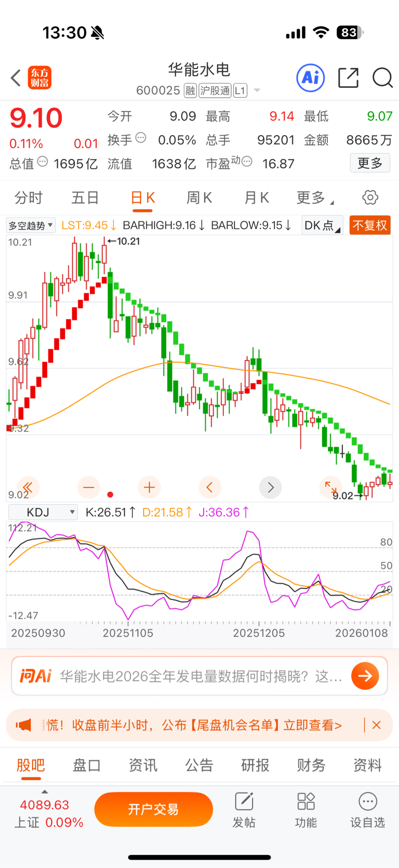Tap the back arrow icon
Image resolution: width=399 pixels, height=868 pixels.
[16, 78]
